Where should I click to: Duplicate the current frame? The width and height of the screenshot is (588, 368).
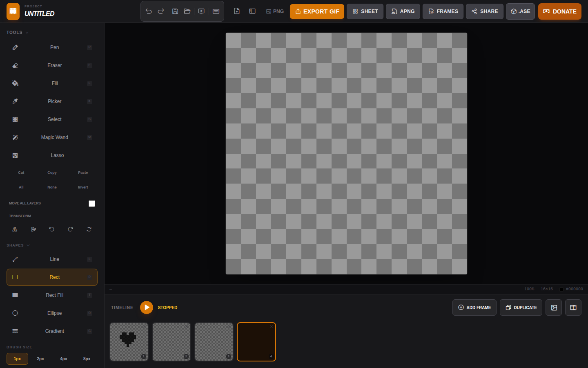click(521, 307)
